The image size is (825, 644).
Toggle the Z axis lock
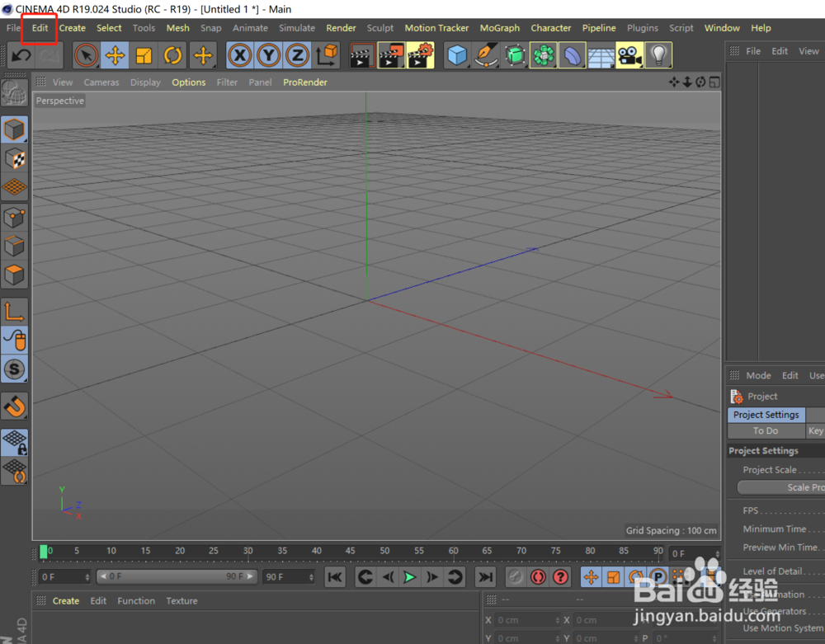[297, 55]
